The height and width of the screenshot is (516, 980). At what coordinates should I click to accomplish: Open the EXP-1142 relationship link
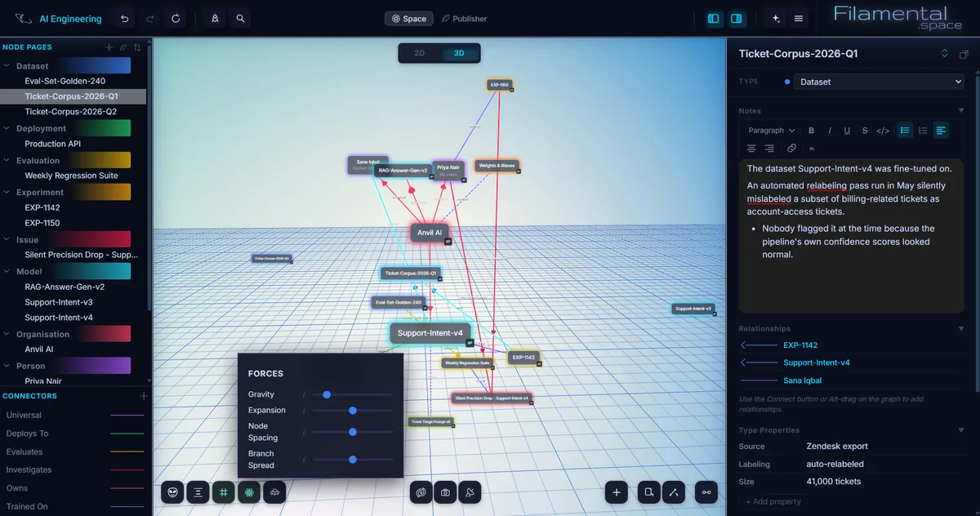800,345
